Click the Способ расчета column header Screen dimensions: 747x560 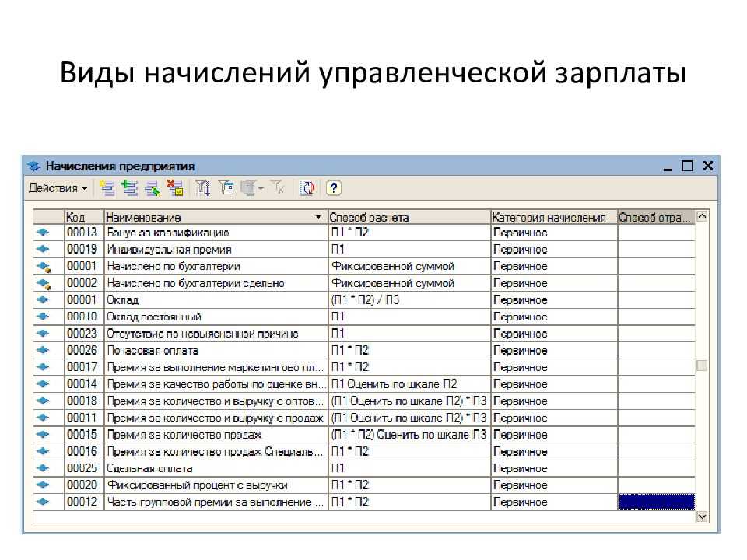[x=409, y=217]
